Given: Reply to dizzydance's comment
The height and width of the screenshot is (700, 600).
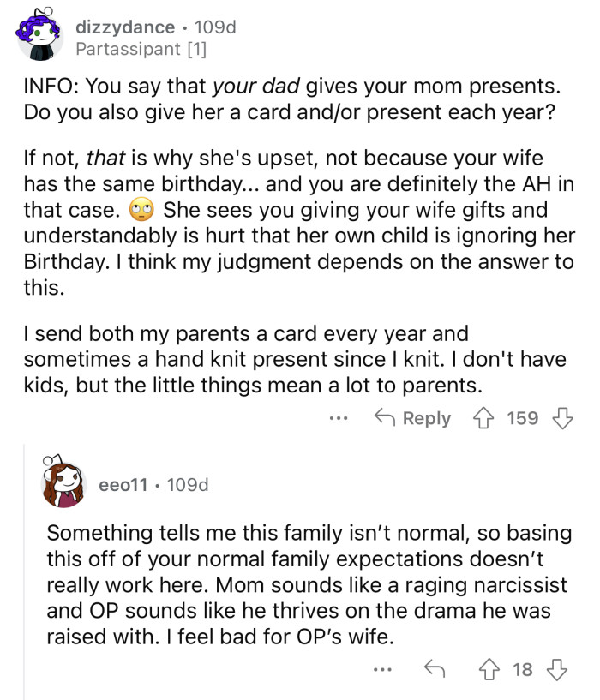Looking at the screenshot, I should [x=415, y=418].
